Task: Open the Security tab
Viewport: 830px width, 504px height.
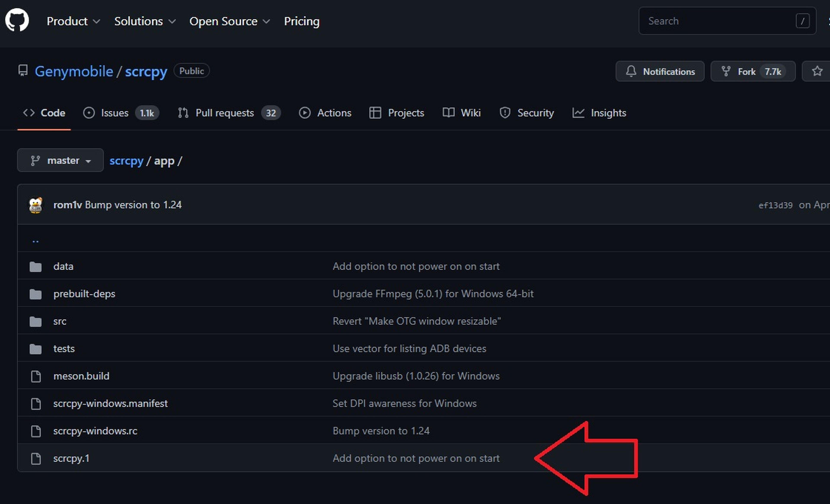Action: pos(527,113)
